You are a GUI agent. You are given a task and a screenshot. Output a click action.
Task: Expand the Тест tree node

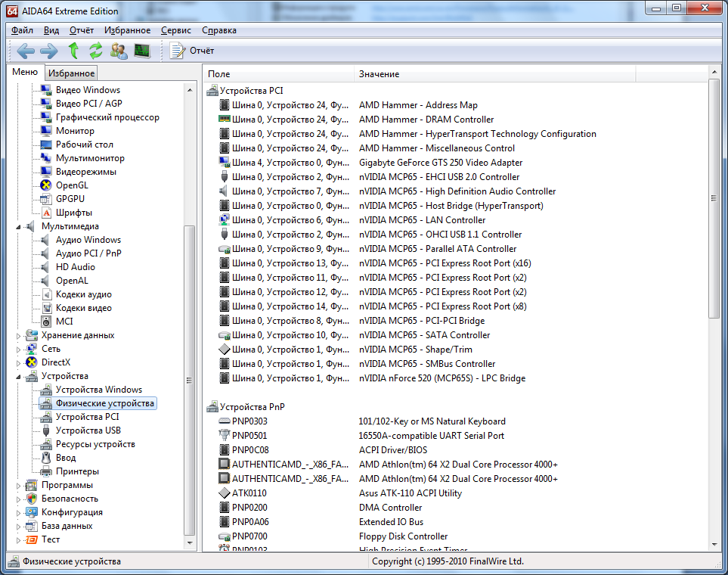coord(18,540)
